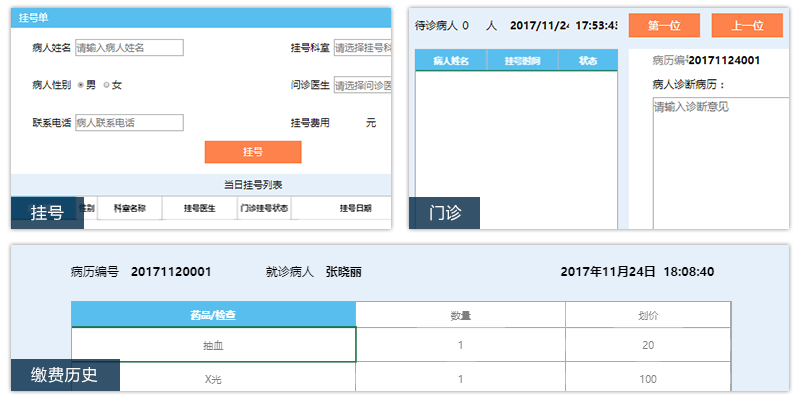Open the 挂号科室 department dropdown
The width and height of the screenshot is (800, 400).
click(361, 48)
